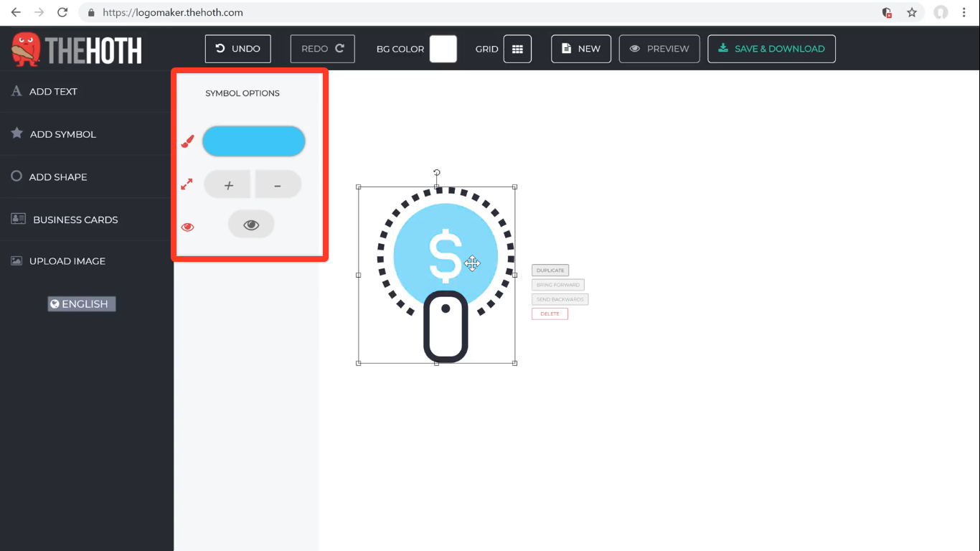Click the red paintbrush color icon

(187, 141)
